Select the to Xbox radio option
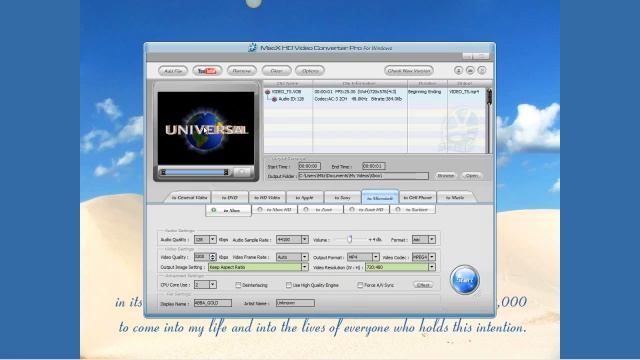Screen dimensions: 640x360 (213, 210)
